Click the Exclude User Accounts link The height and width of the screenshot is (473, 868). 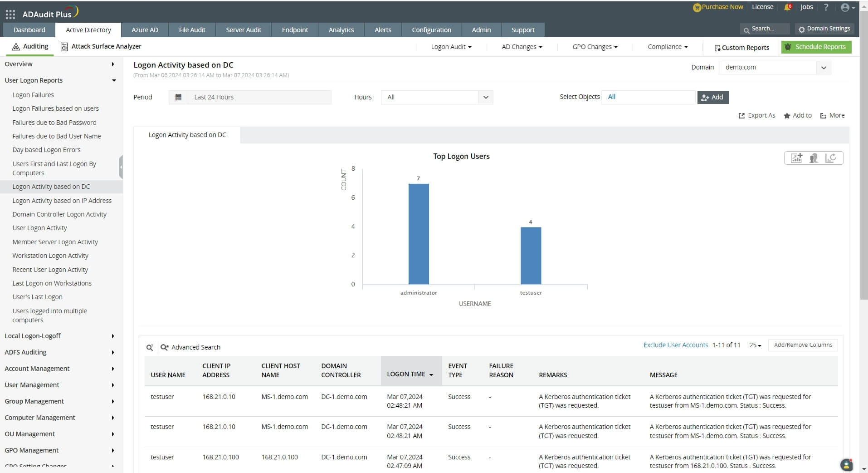pyautogui.click(x=675, y=345)
